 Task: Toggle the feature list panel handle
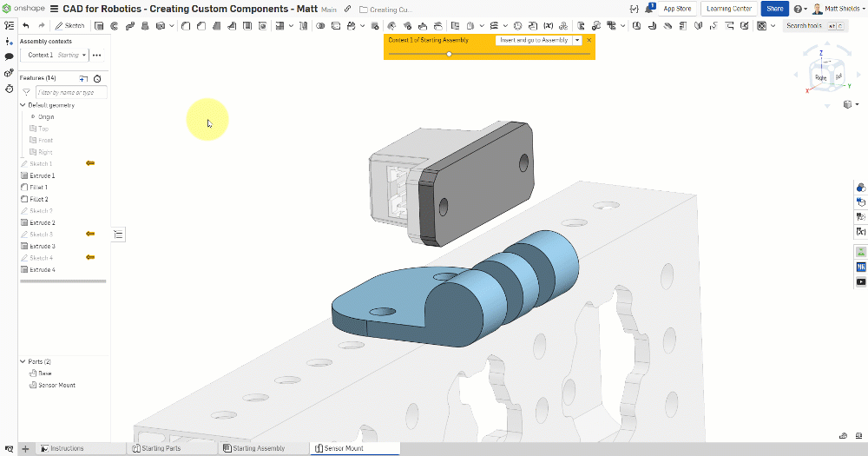point(119,234)
